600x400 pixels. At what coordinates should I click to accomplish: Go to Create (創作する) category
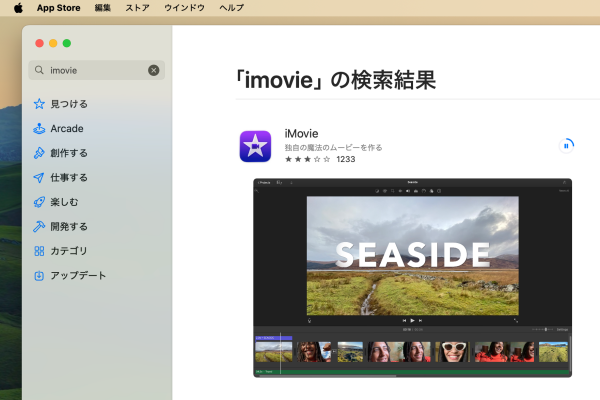[69, 153]
